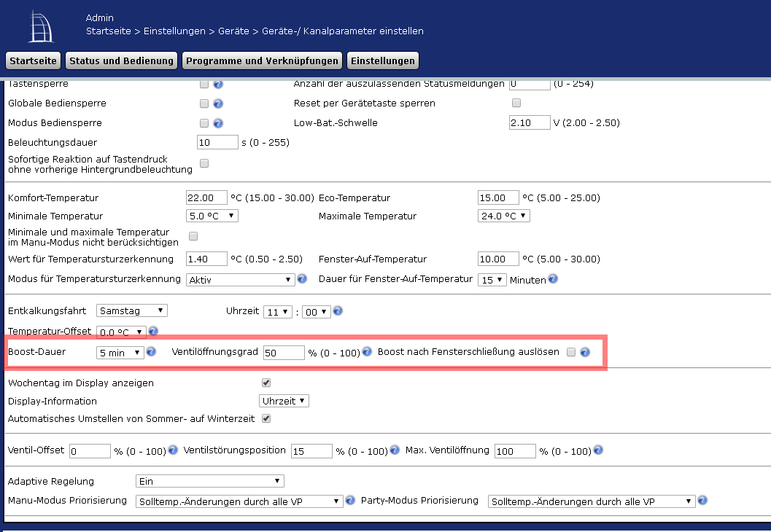This screenshot has height=532, width=771.
Task: Show help for Boost nach Fensterschließung
Action: tap(585, 352)
